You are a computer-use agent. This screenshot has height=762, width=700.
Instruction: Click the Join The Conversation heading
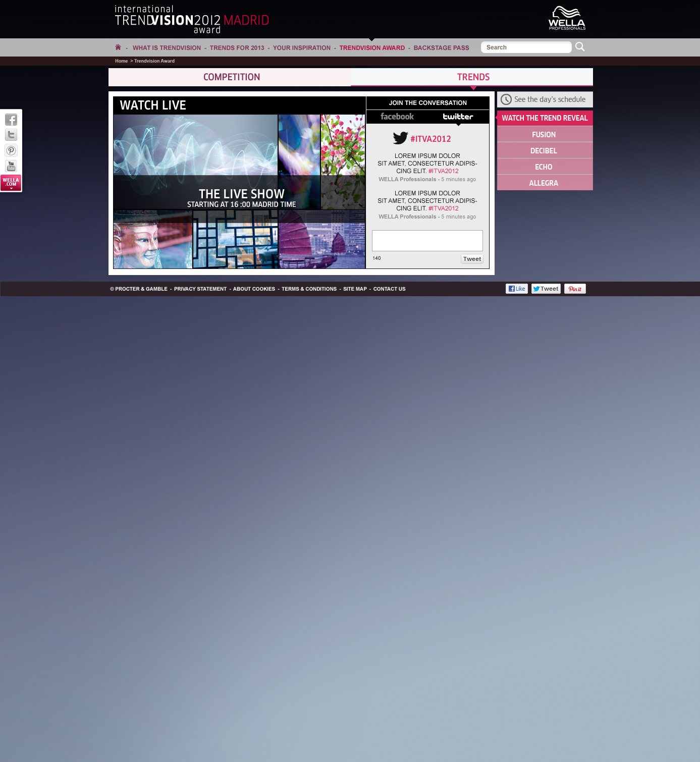tap(427, 103)
